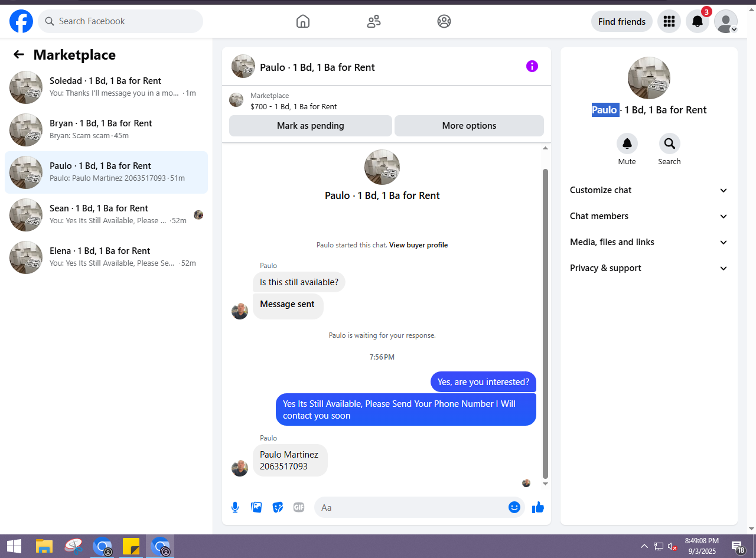This screenshot has width=756, height=558.
Task: Click the large listing photo in right panel
Action: pos(649,78)
